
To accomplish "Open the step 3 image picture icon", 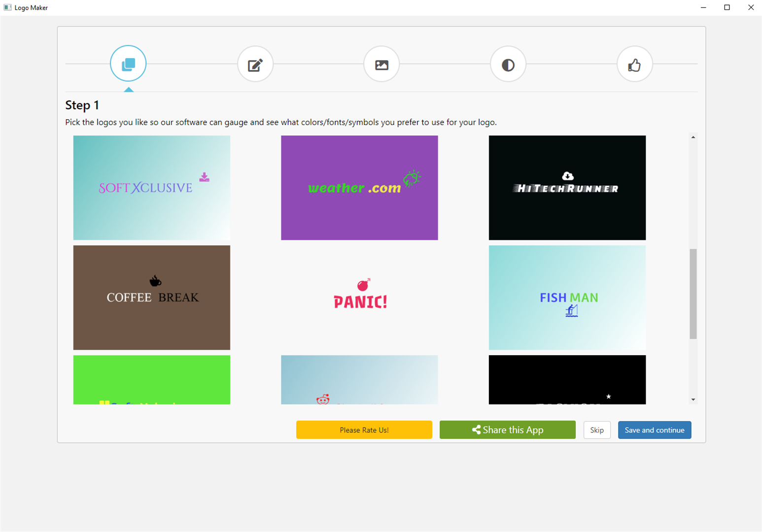I will click(381, 65).
